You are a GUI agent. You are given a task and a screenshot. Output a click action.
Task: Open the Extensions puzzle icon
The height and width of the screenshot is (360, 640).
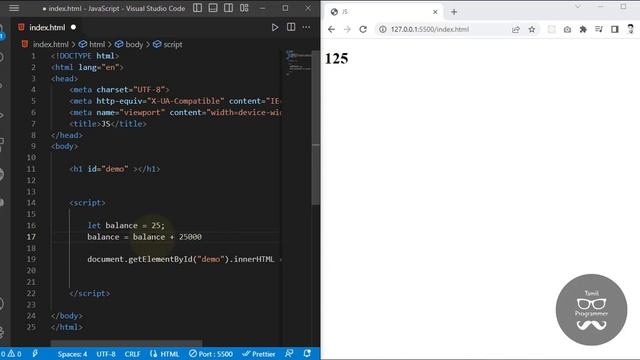583,29
